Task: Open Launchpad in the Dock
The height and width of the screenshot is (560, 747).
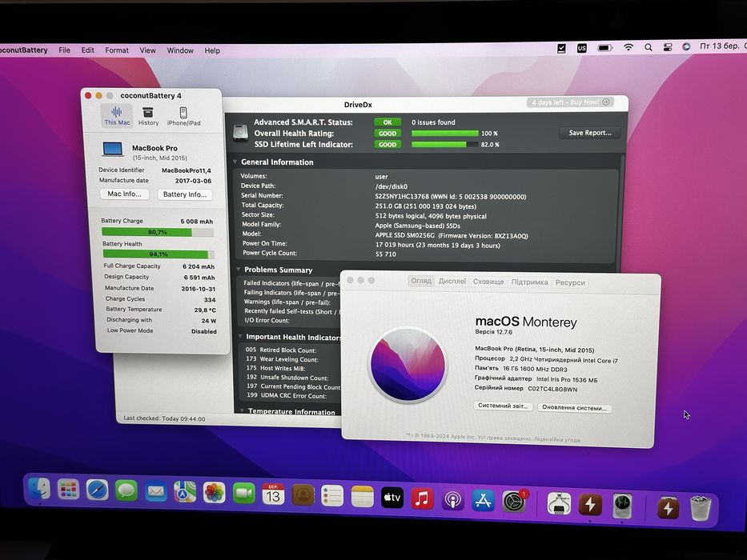Action: pos(68,489)
